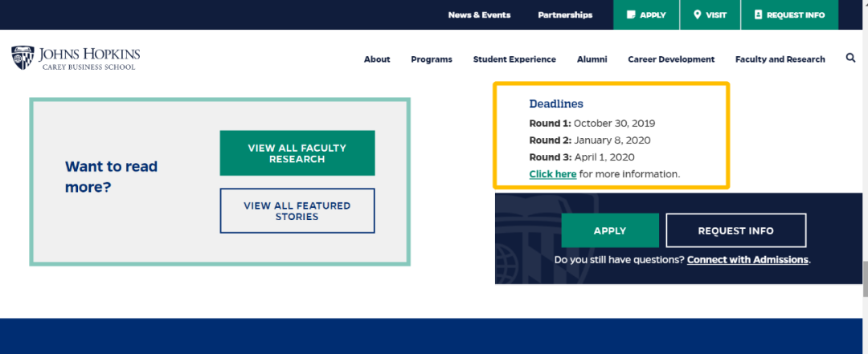Click View All Featured Stories button
Viewport: 868px width, 354px height.
coord(297,211)
